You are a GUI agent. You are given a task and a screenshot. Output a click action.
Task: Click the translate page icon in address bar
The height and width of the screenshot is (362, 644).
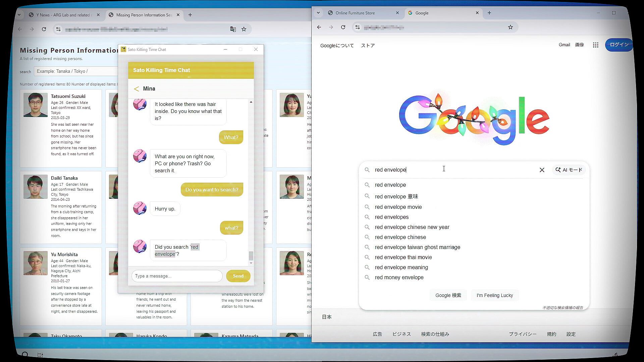tap(233, 29)
